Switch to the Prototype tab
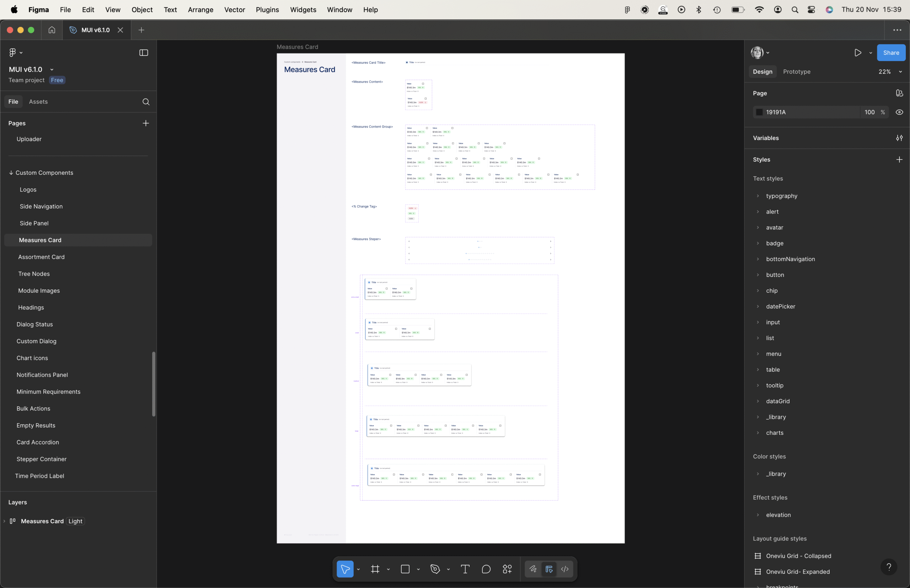910x588 pixels. 797,72
